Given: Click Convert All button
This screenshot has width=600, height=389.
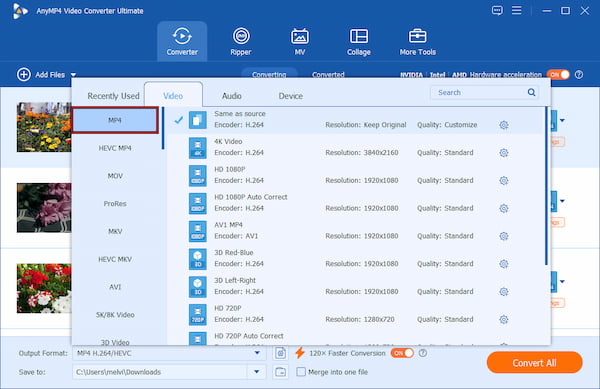Looking at the screenshot, I should 534,363.
